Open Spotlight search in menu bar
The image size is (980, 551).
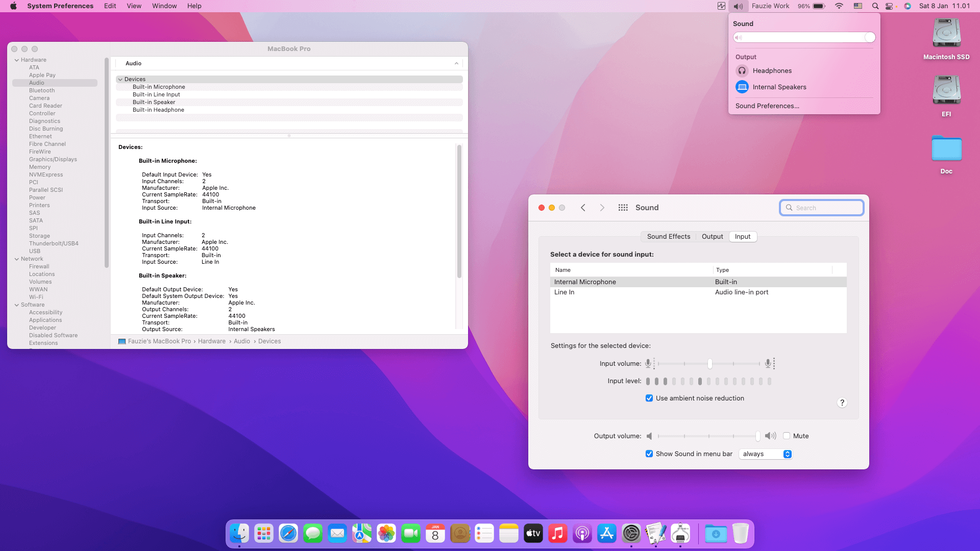coord(875,6)
